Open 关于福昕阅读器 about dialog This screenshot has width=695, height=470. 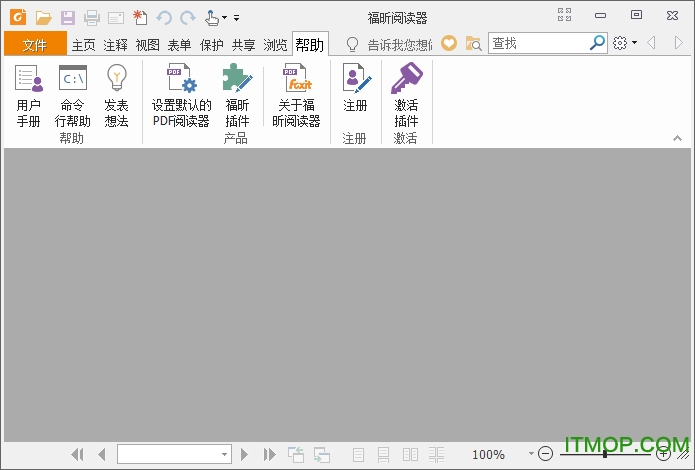point(297,95)
